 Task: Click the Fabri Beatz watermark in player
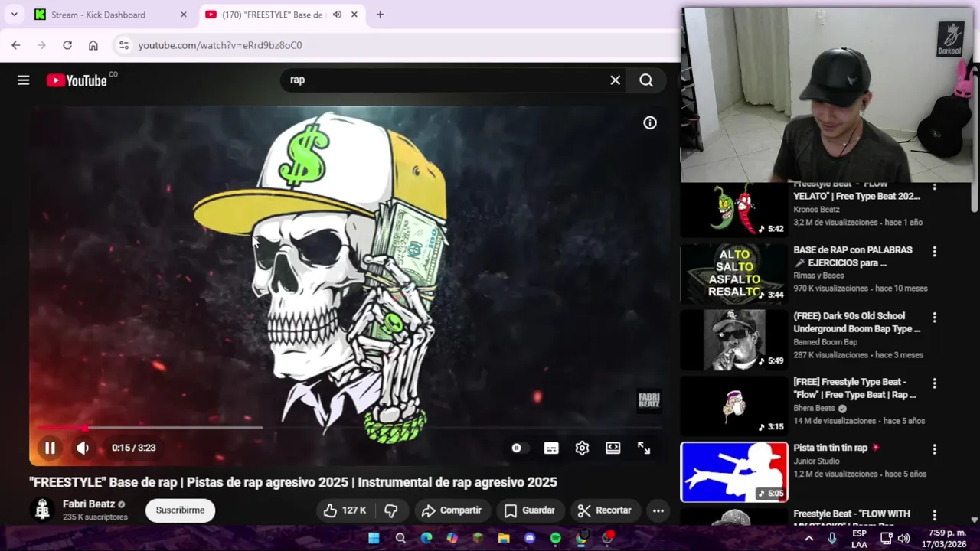pyautogui.click(x=648, y=400)
